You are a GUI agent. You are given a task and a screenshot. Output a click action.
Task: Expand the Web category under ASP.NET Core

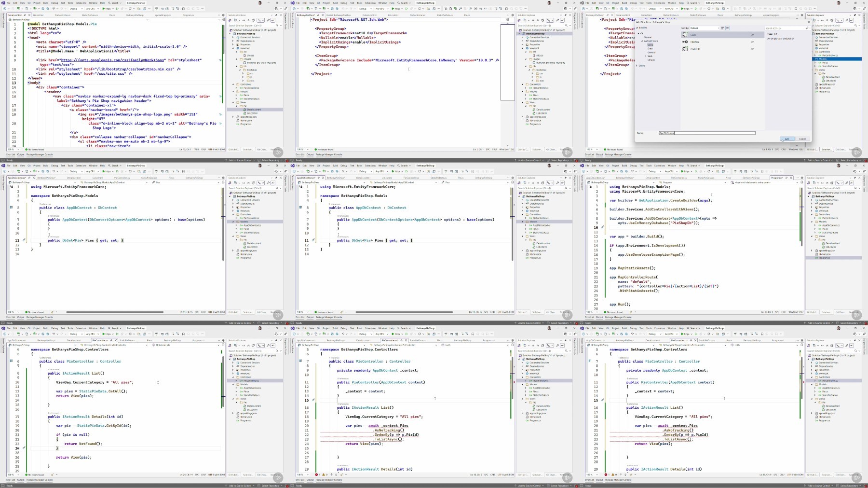pos(645,56)
